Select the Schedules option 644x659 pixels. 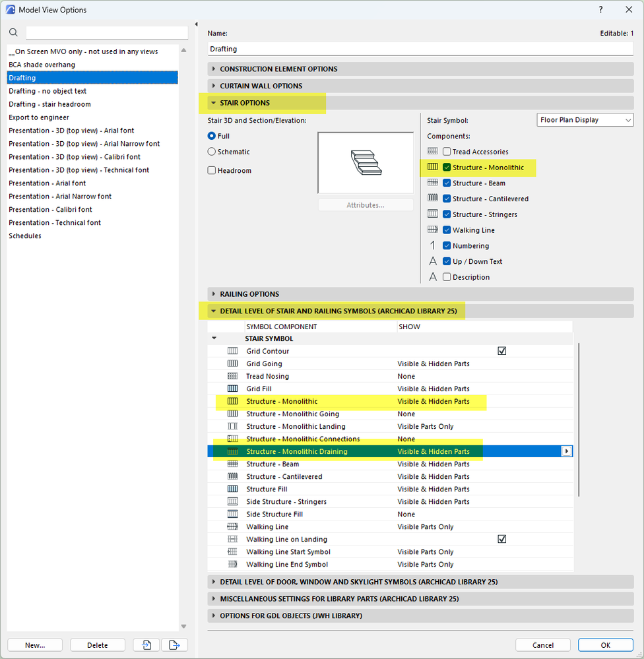pos(92,235)
